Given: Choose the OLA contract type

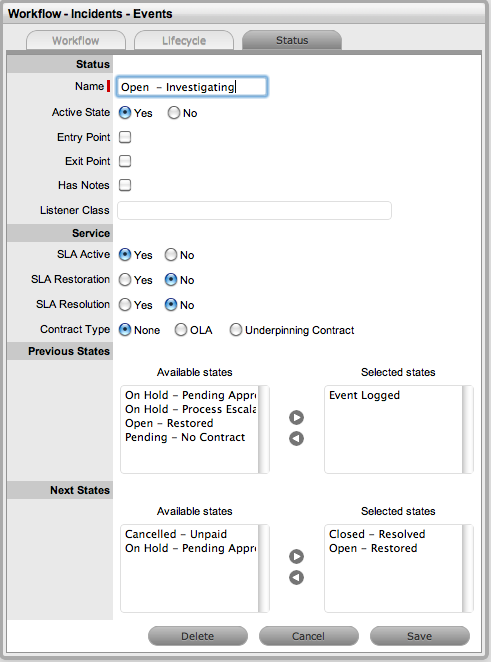Looking at the screenshot, I should (181, 330).
